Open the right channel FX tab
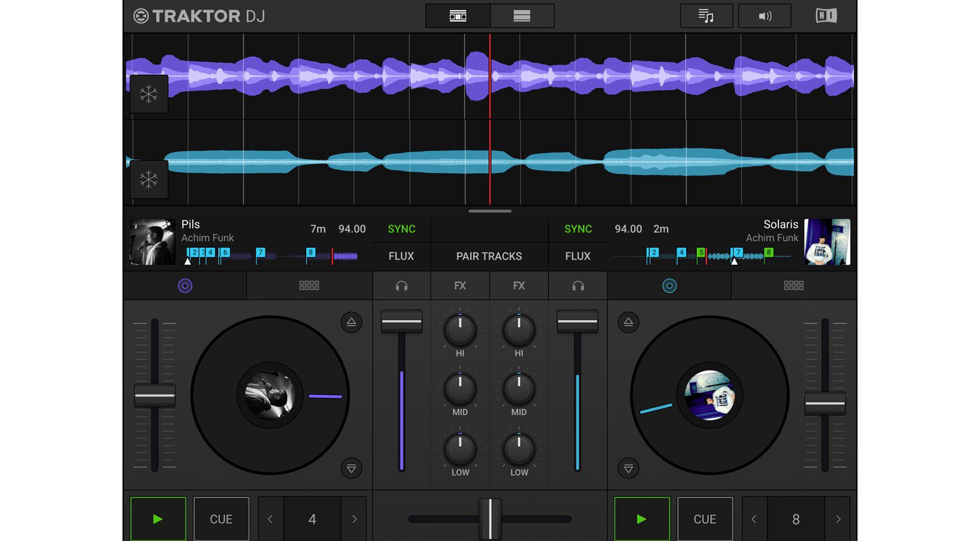The image size is (980, 541). 519,286
